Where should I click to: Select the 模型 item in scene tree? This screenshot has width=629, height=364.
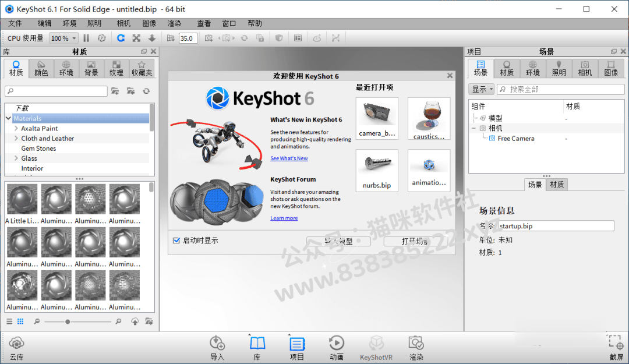[x=495, y=118]
